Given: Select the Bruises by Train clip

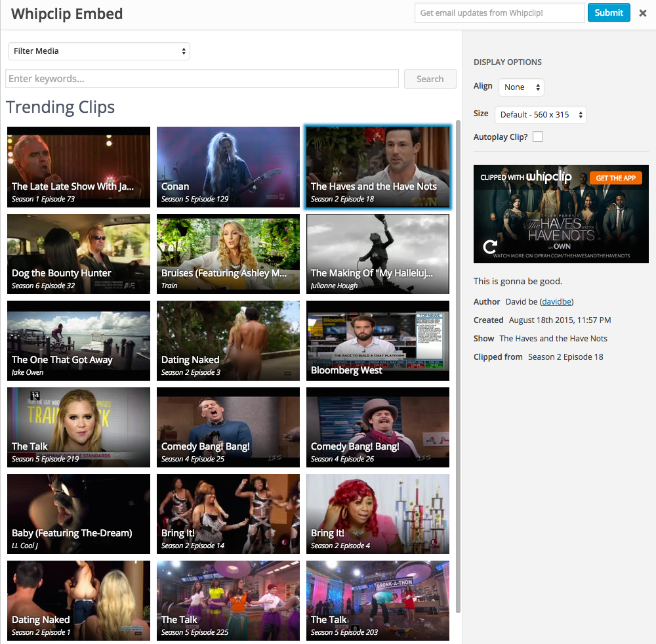Looking at the screenshot, I should coord(228,254).
